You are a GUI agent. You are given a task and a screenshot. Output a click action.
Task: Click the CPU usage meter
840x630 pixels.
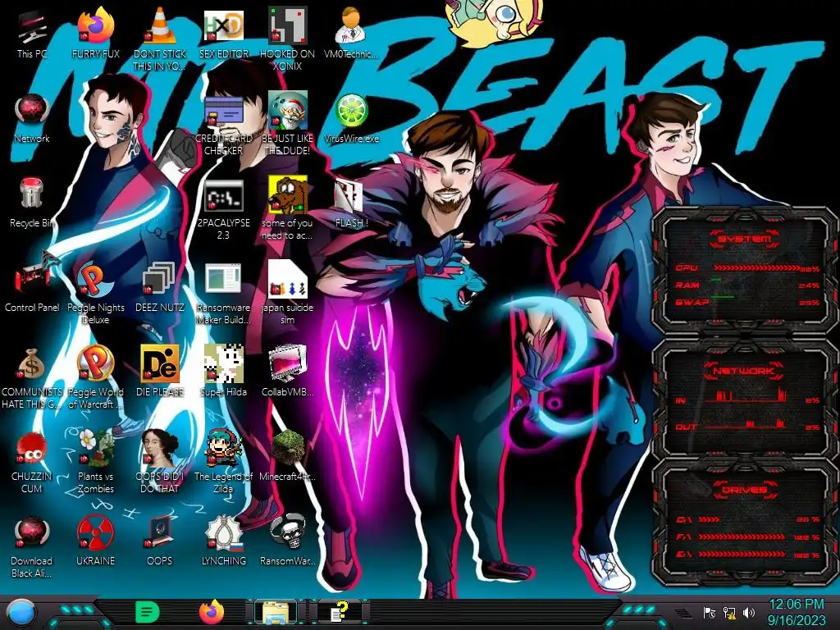pyautogui.click(x=747, y=267)
